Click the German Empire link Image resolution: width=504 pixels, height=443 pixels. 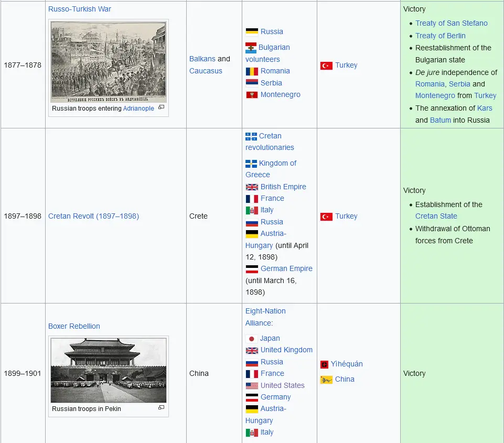tap(286, 268)
